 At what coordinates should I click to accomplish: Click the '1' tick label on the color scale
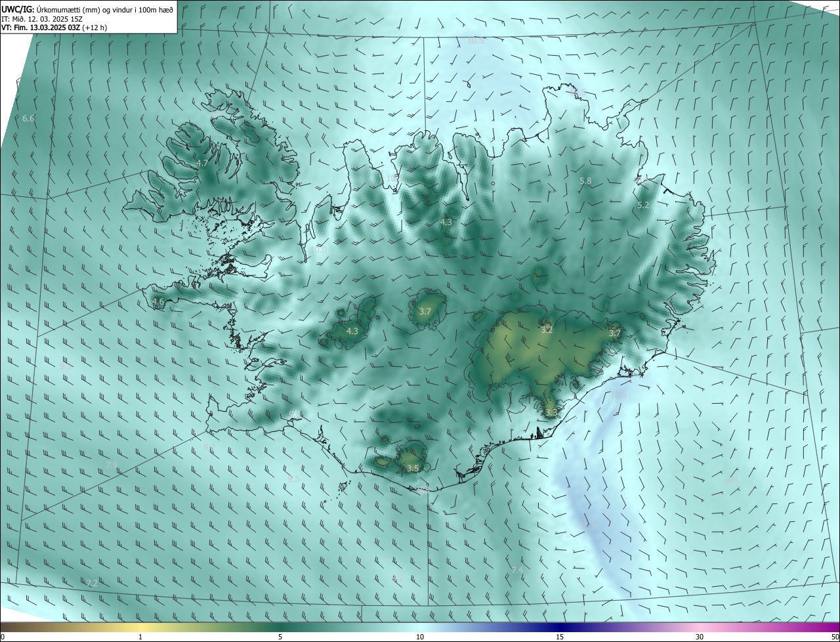point(141,637)
